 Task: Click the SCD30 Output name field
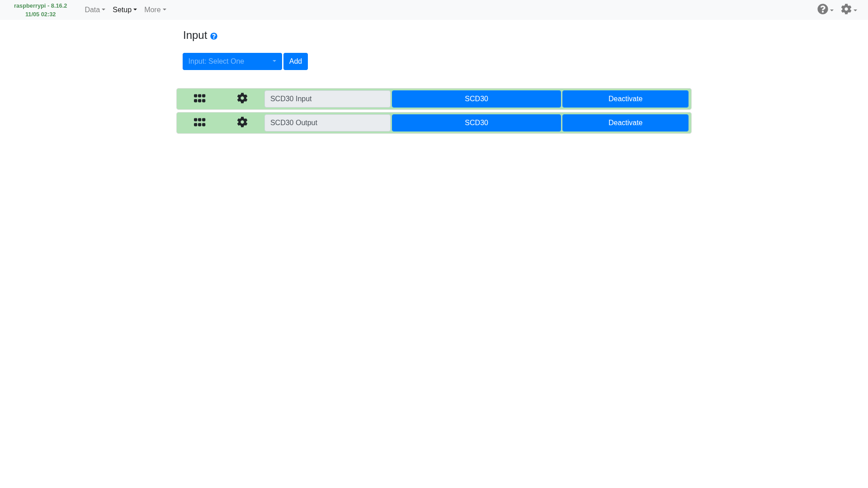point(327,123)
